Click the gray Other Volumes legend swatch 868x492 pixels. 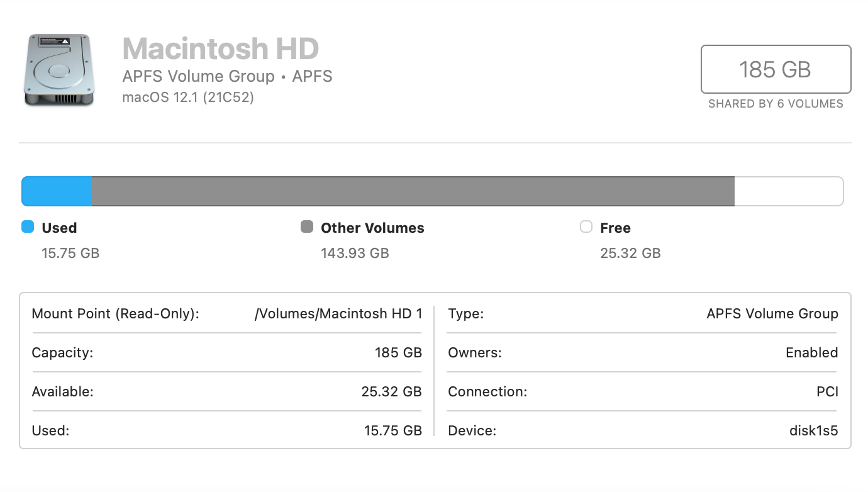coord(306,227)
